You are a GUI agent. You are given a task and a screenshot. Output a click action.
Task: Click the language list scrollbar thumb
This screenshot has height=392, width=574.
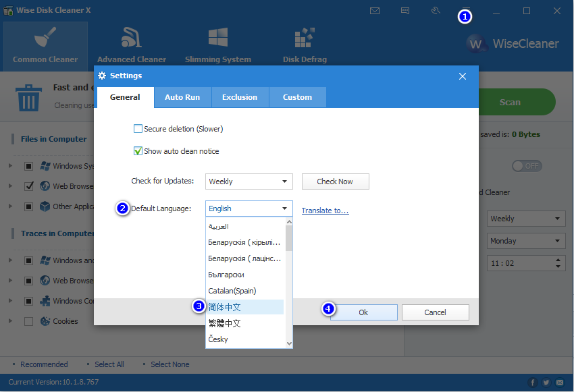tap(289, 238)
